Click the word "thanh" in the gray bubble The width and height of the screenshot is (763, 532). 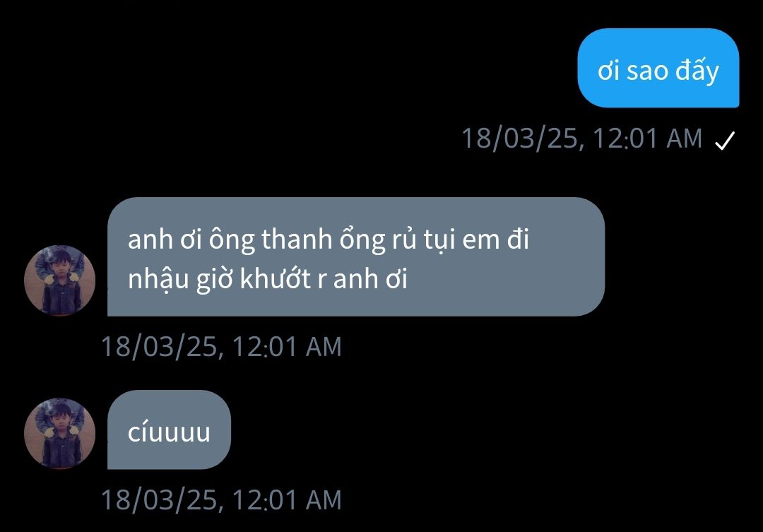(297, 240)
